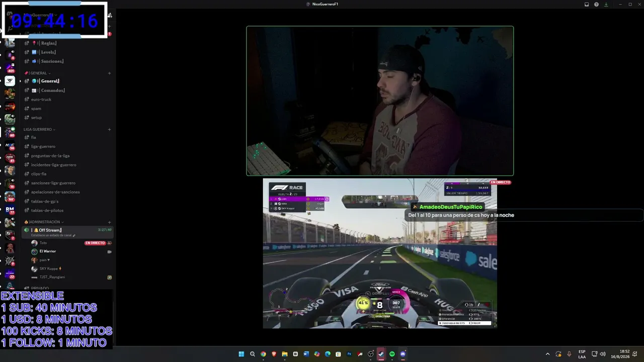644x362 pixels.
Task: Open the RM server icon
Action: [x=10, y=209]
